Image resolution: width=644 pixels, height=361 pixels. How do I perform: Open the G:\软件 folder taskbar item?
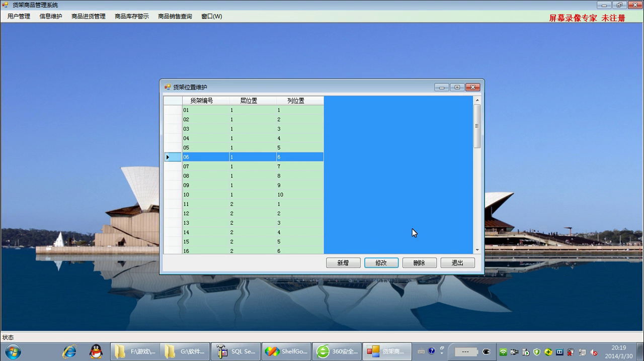[185, 351]
